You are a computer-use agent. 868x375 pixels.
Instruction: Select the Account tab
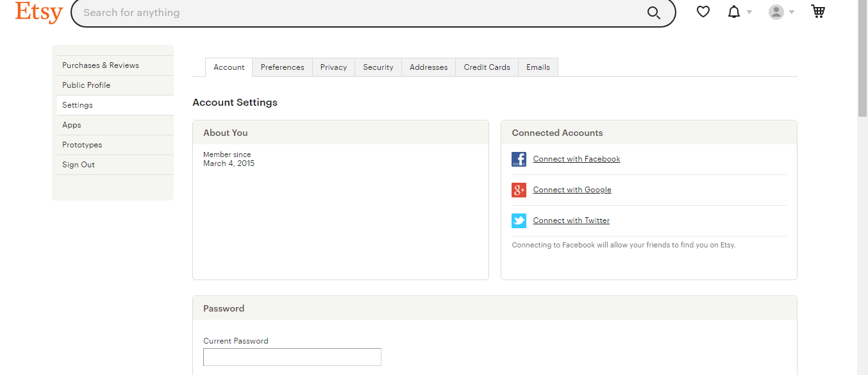point(229,67)
